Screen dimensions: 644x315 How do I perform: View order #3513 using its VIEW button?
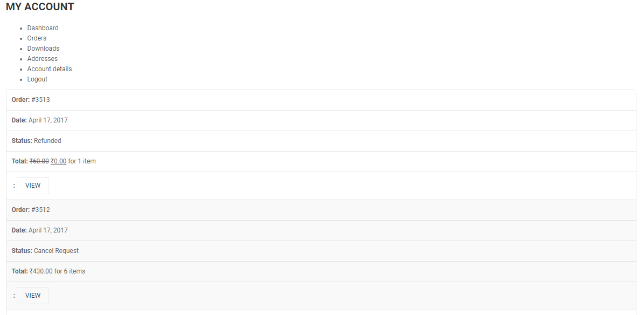tap(33, 186)
